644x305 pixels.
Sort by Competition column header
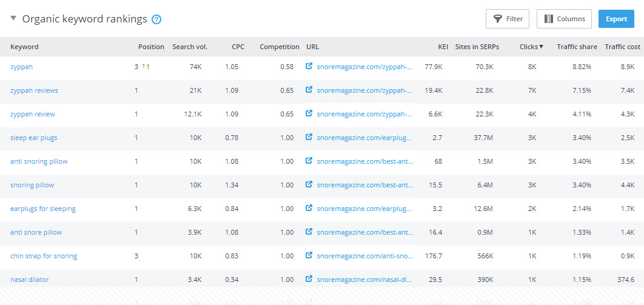coord(280,47)
